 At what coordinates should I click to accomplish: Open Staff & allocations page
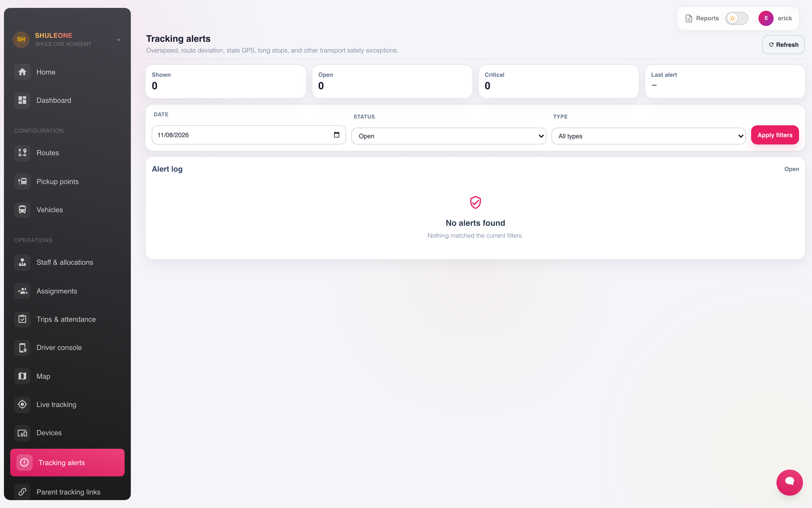[x=67, y=262]
